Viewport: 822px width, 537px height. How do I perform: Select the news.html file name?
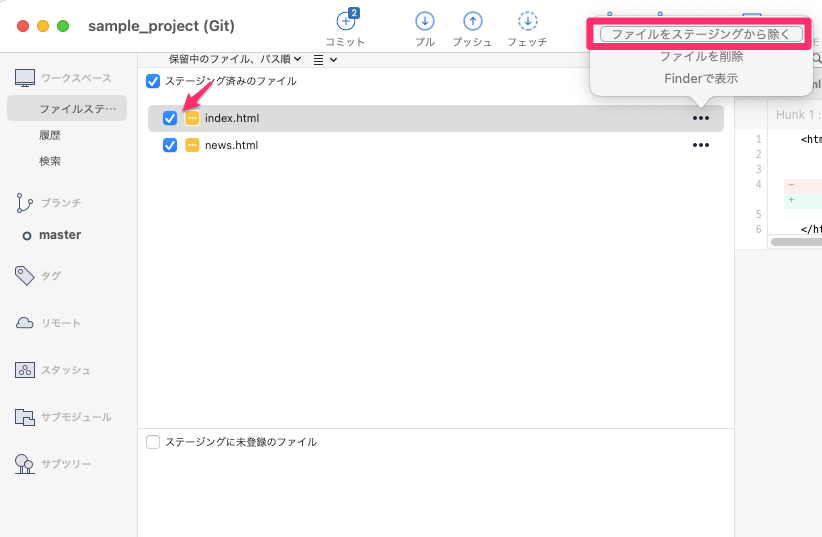[x=232, y=145]
